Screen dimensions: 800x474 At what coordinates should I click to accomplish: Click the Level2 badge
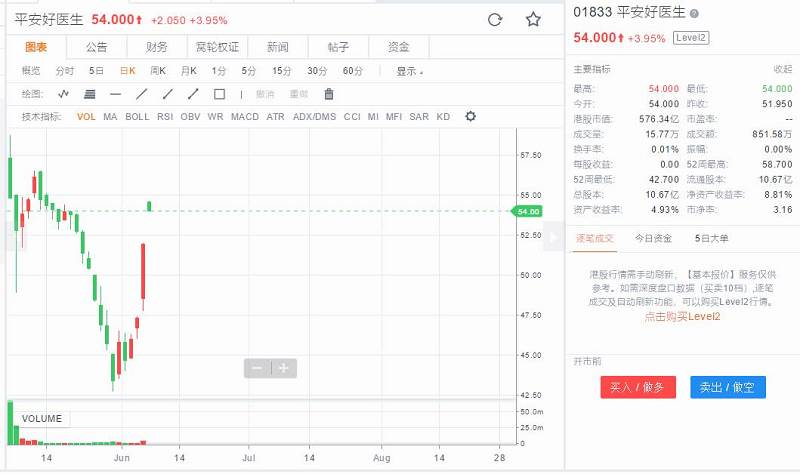(691, 38)
